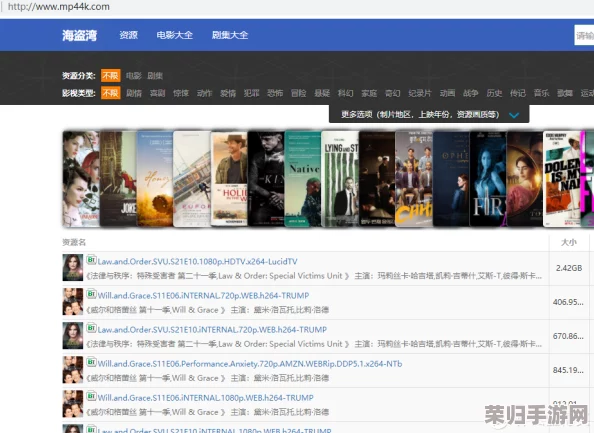Open the Holiday in the Wild poster
594x433 pixels.
(229, 179)
